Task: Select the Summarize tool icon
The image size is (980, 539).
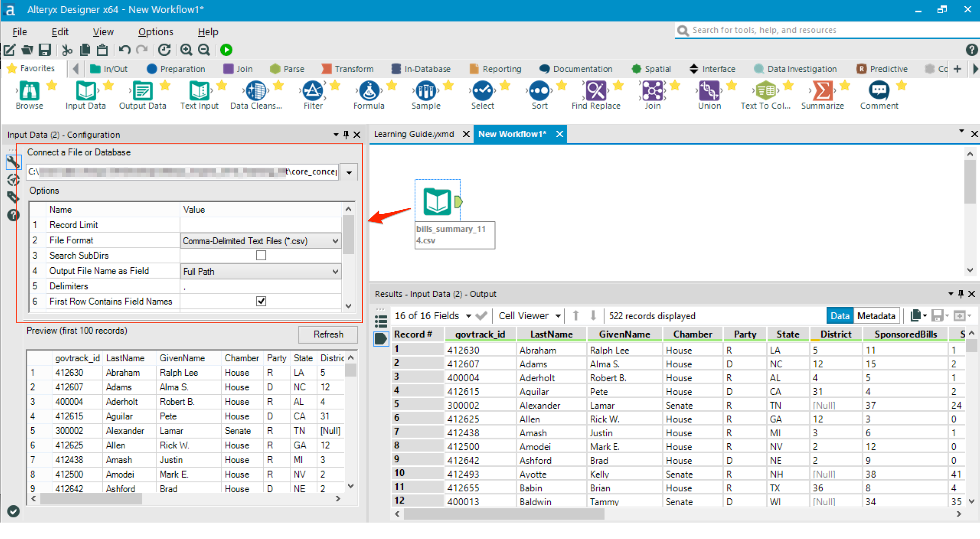Action: pos(822,91)
